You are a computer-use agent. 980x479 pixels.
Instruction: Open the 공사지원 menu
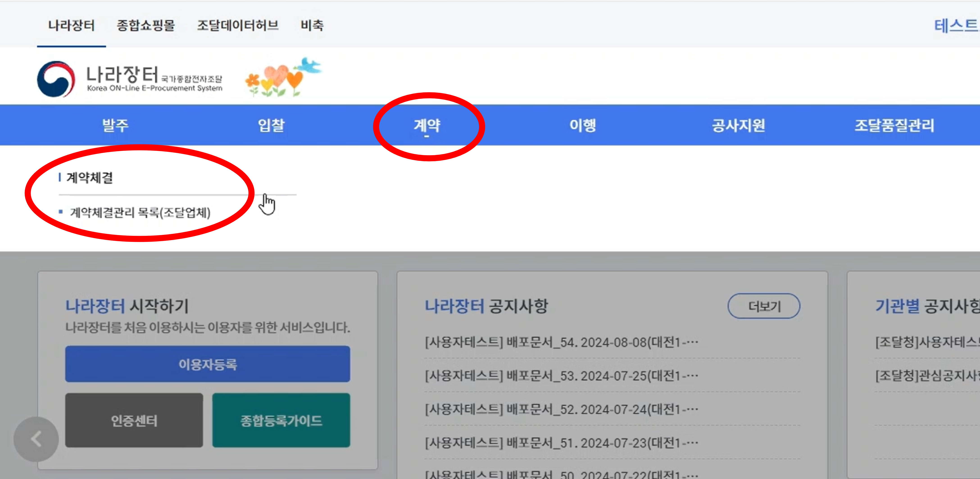coord(738,125)
